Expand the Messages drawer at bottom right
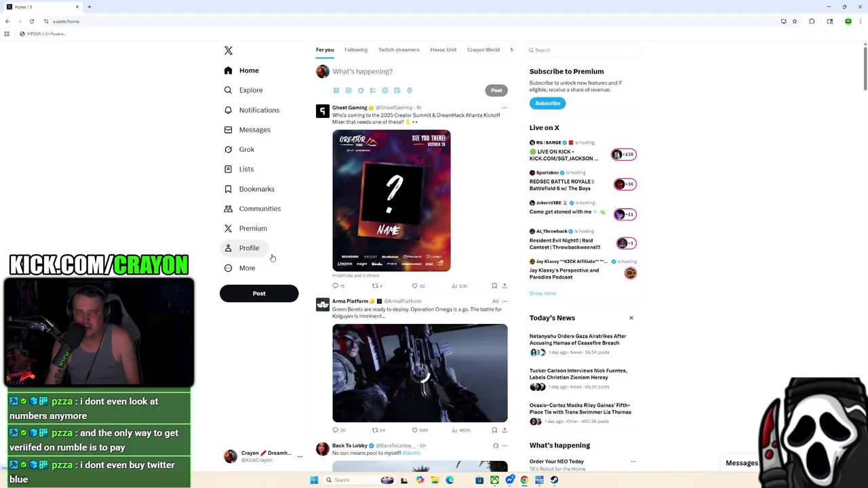868x488 pixels. click(x=742, y=463)
